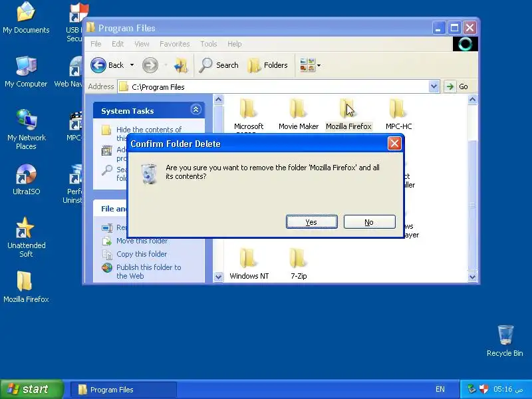The height and width of the screenshot is (399, 532).
Task: Open the File menu
Action: pos(96,44)
